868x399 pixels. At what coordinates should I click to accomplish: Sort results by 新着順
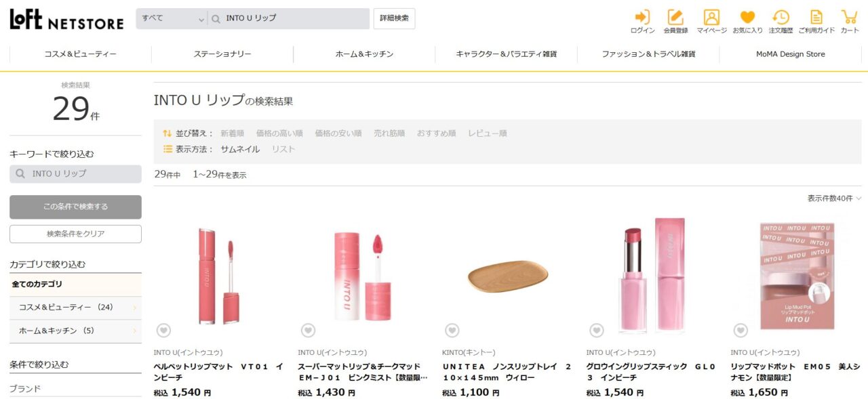[232, 133]
